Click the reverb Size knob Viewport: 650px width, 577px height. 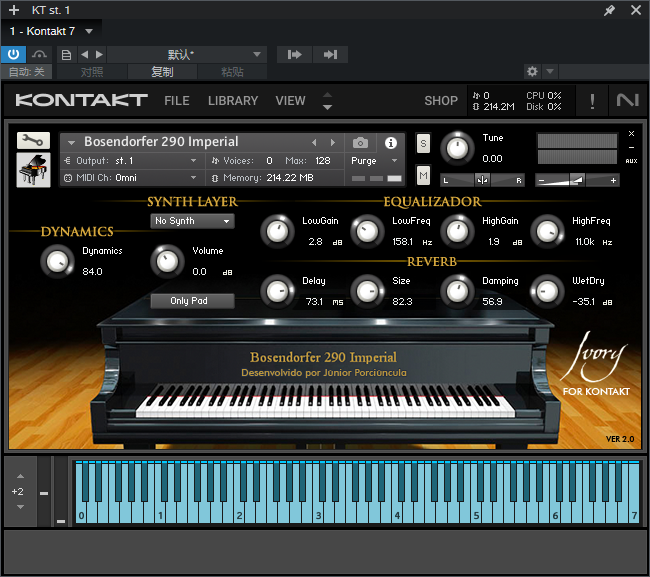[x=367, y=291]
